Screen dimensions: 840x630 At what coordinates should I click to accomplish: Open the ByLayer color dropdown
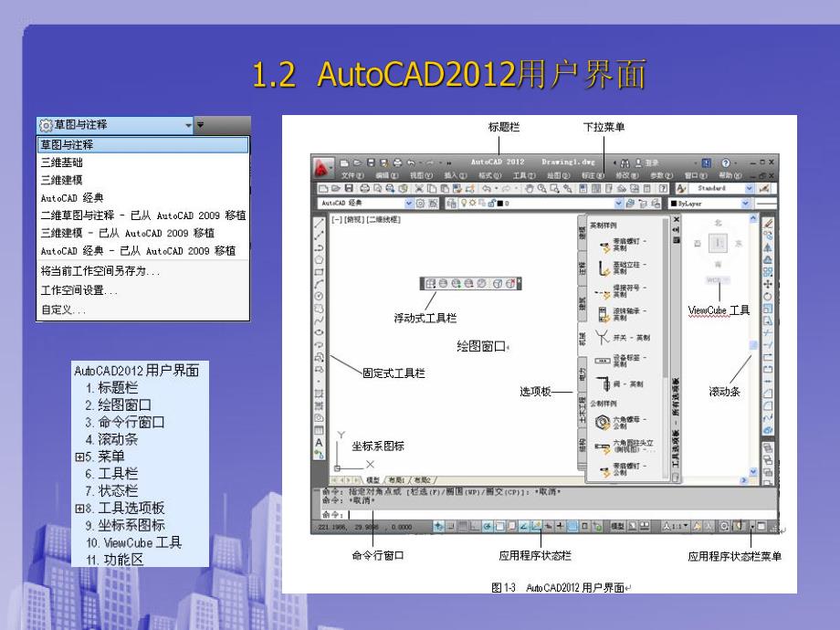pos(744,203)
